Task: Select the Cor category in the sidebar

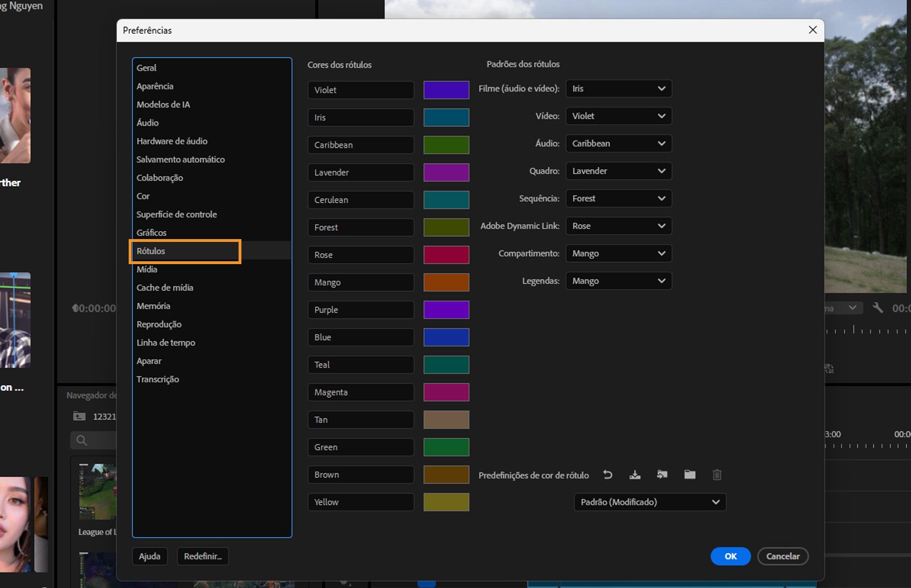Action: pyautogui.click(x=212, y=196)
